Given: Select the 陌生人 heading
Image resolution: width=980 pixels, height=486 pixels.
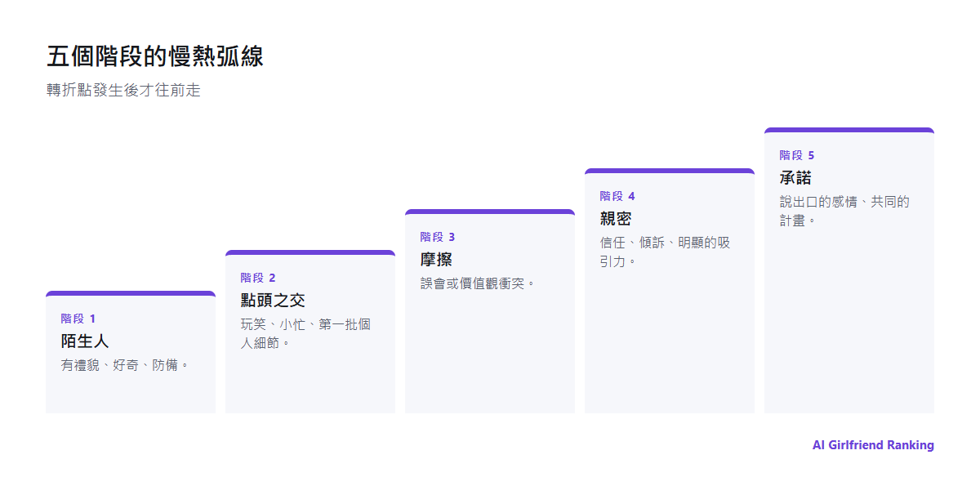Looking at the screenshot, I should tap(85, 341).
